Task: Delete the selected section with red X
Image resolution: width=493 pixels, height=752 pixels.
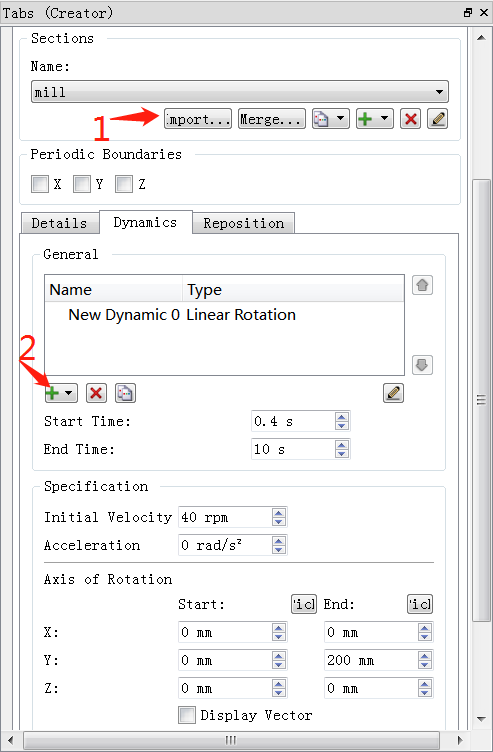Action: pos(411,119)
